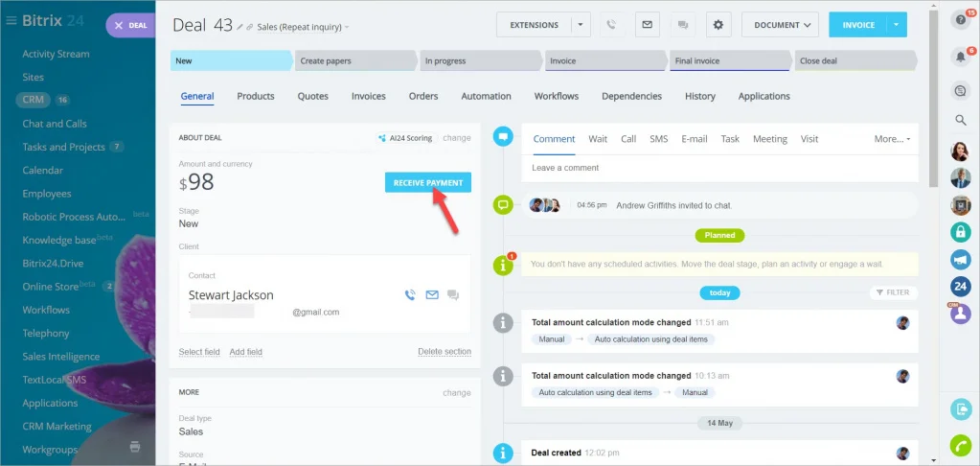Open the green lock icon in right sidebar
This screenshot has height=466, width=980.
(961, 232)
